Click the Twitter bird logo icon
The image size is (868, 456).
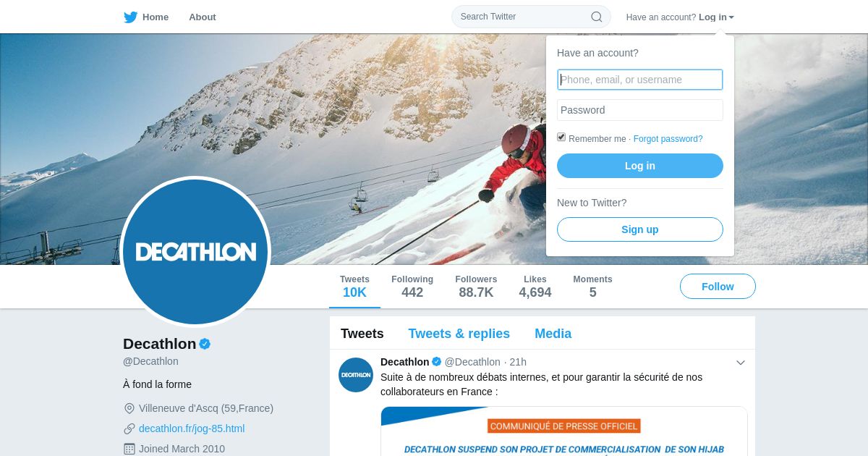(x=130, y=17)
